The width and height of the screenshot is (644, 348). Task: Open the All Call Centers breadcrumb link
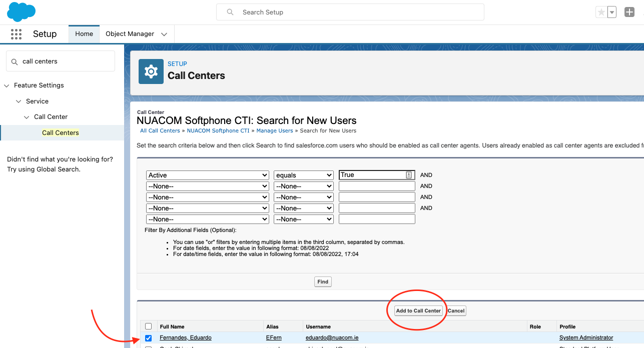click(160, 131)
